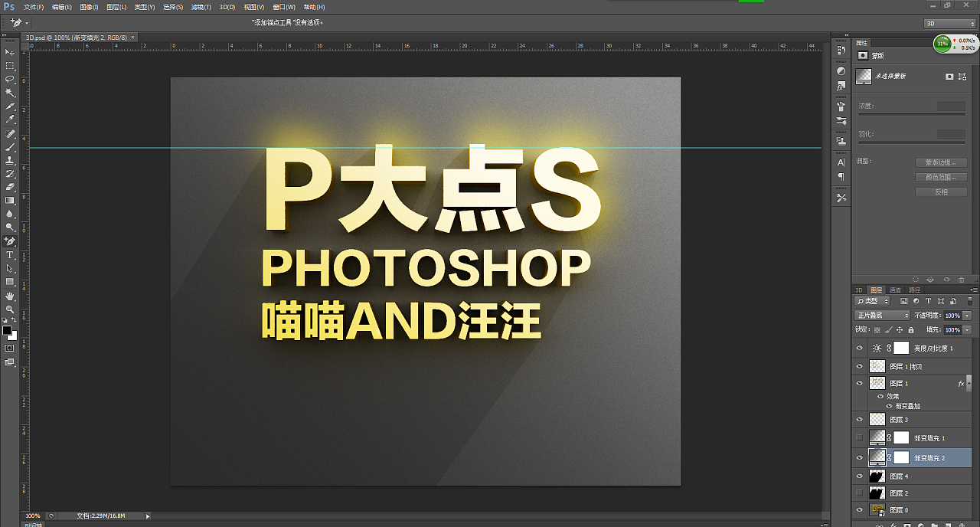Open the 填充 fill percentage arrow
980x527 pixels.
coord(967,330)
